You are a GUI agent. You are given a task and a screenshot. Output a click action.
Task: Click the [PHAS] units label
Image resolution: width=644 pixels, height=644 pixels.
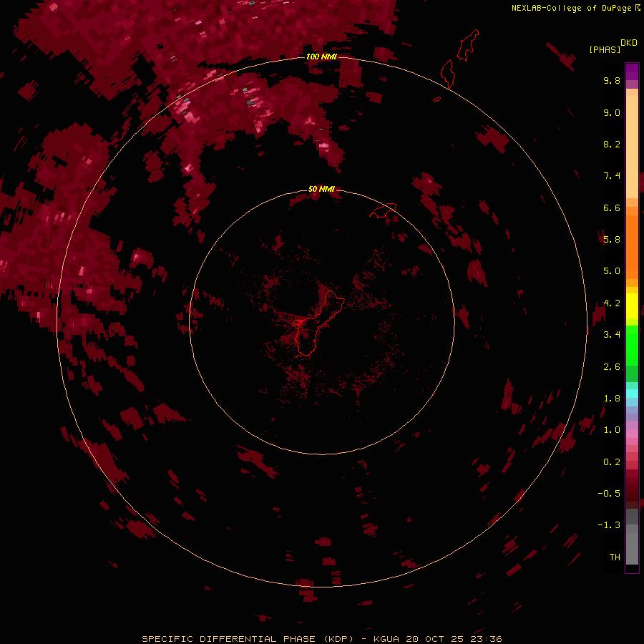pyautogui.click(x=605, y=49)
